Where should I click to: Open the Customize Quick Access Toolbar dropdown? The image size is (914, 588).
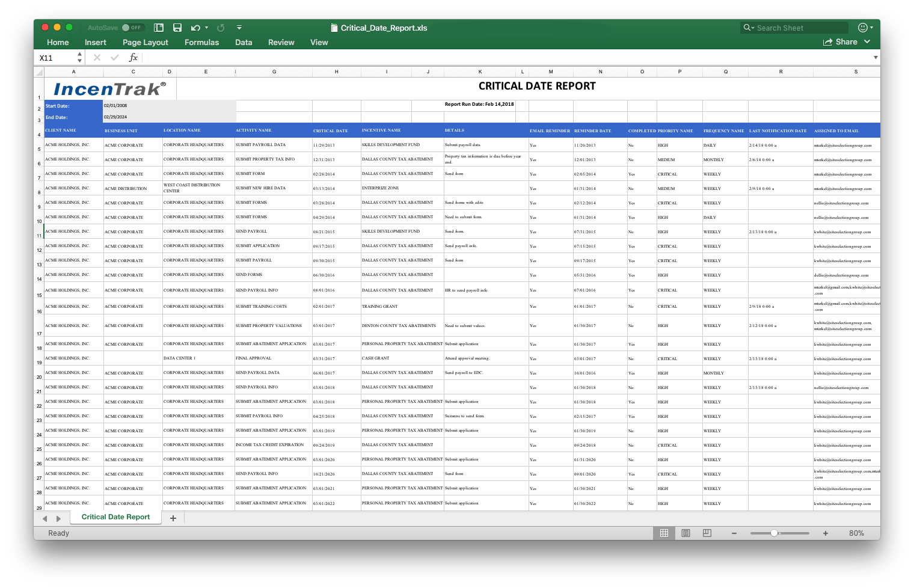pyautogui.click(x=239, y=28)
